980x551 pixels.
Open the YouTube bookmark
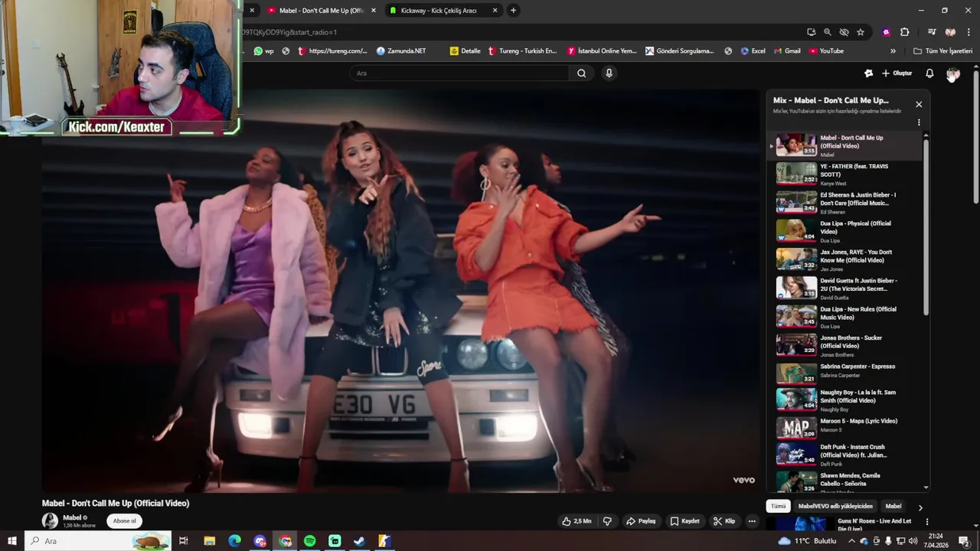(826, 51)
